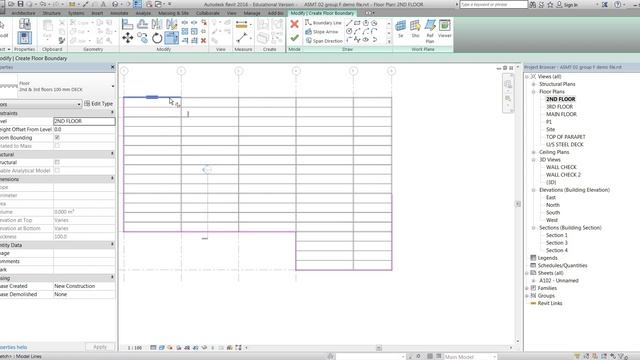Collapse the Floor Plans tree node
The height and width of the screenshot is (360, 640).
(533, 92)
